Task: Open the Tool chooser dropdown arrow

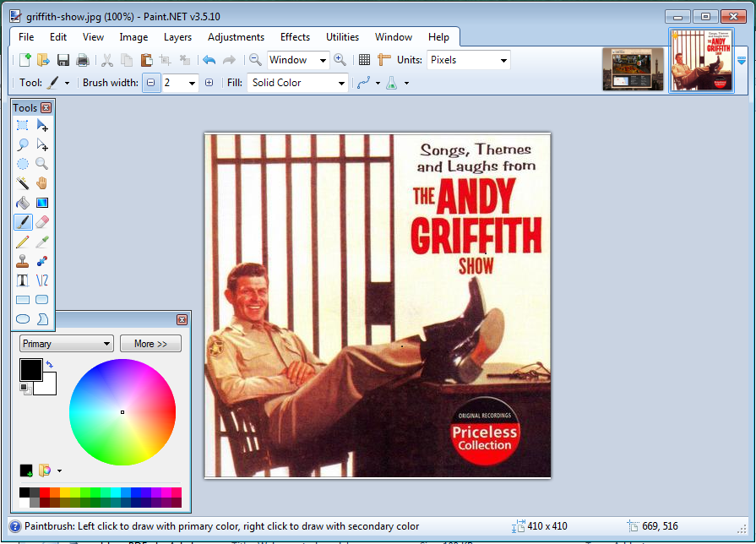Action: click(x=67, y=83)
